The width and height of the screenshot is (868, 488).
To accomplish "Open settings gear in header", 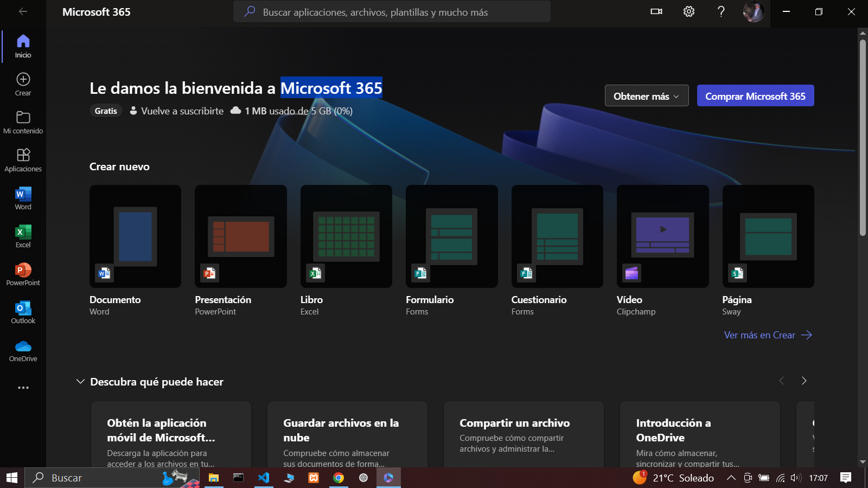I will (x=689, y=11).
